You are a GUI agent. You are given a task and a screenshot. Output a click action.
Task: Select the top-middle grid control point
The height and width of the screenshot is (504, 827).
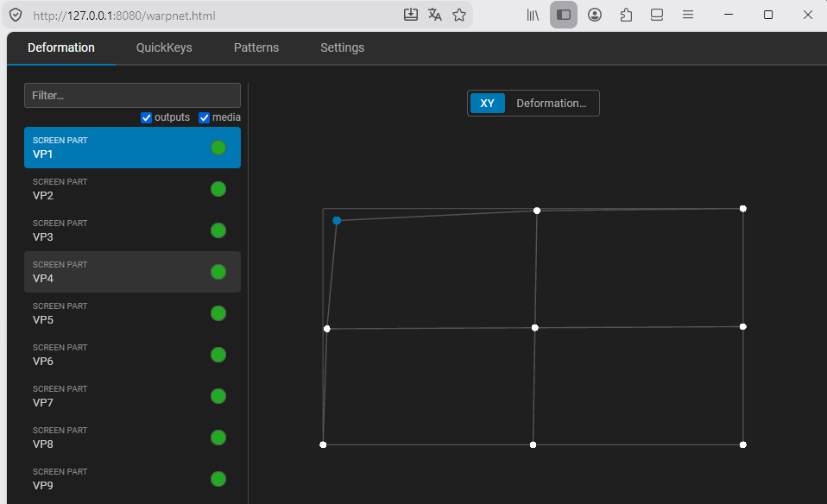(x=537, y=211)
